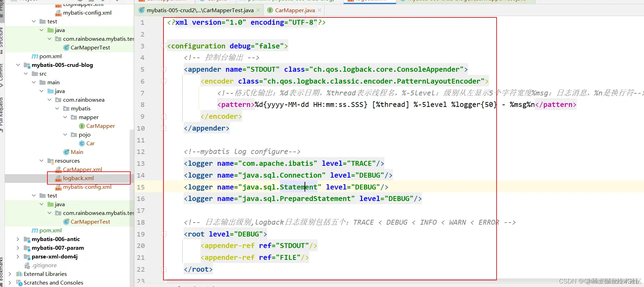
Task: Click the src folder icon under mybatis-005-crud-blog
Action: point(35,74)
